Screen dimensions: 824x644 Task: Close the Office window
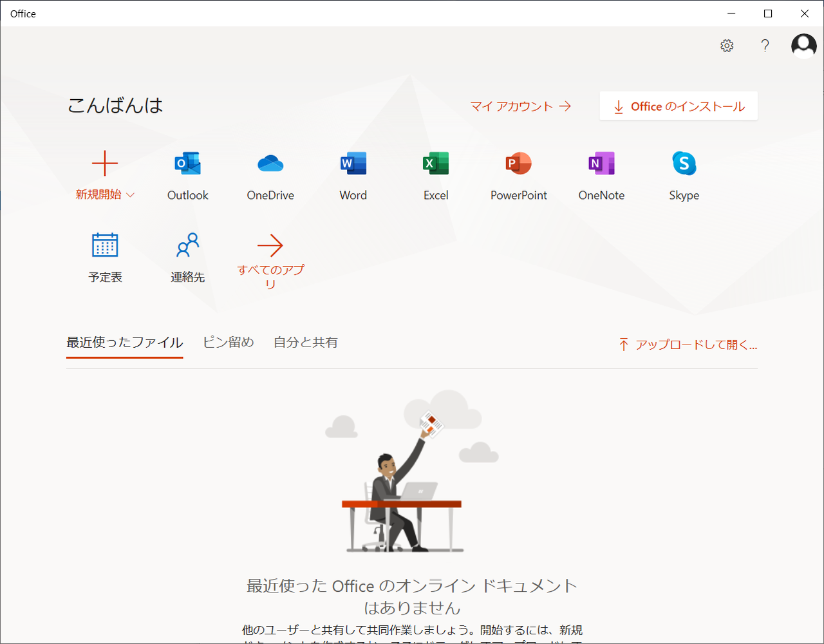pyautogui.click(x=805, y=14)
